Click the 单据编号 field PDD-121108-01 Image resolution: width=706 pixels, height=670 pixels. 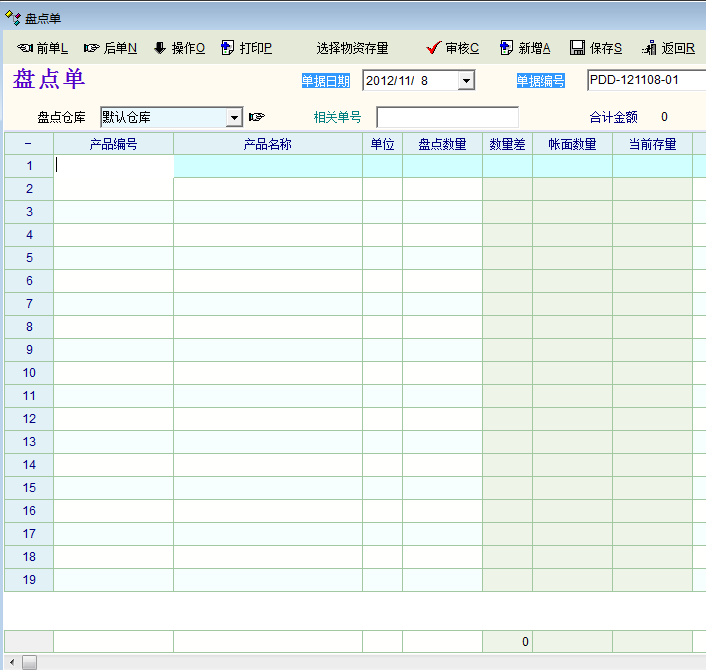click(x=645, y=81)
